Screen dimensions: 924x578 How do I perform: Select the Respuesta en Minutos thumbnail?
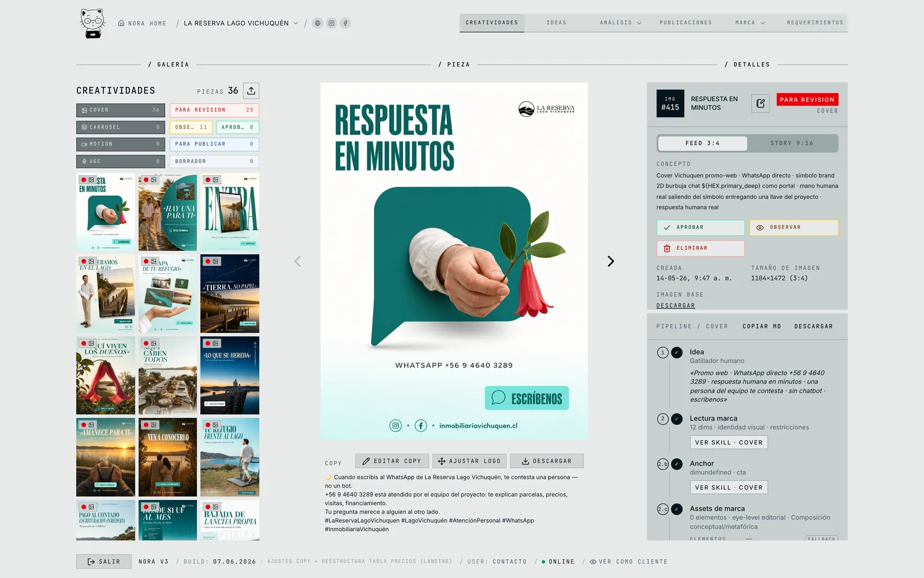106,212
